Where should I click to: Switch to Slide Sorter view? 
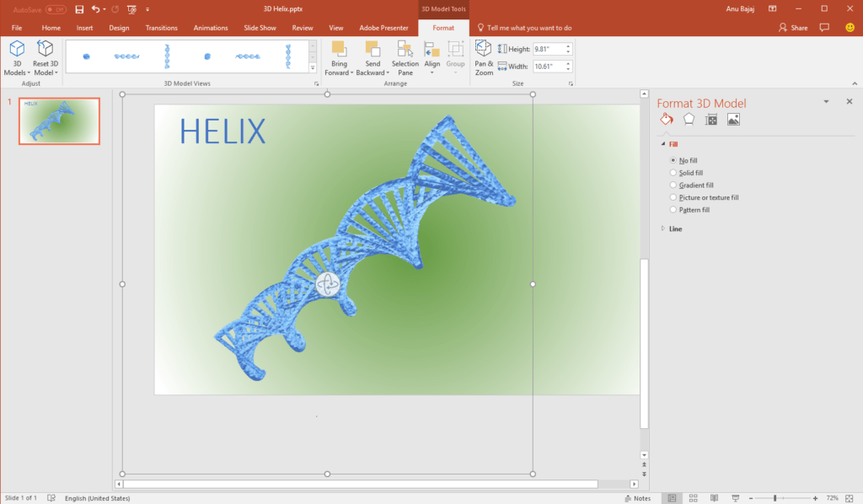click(693, 498)
